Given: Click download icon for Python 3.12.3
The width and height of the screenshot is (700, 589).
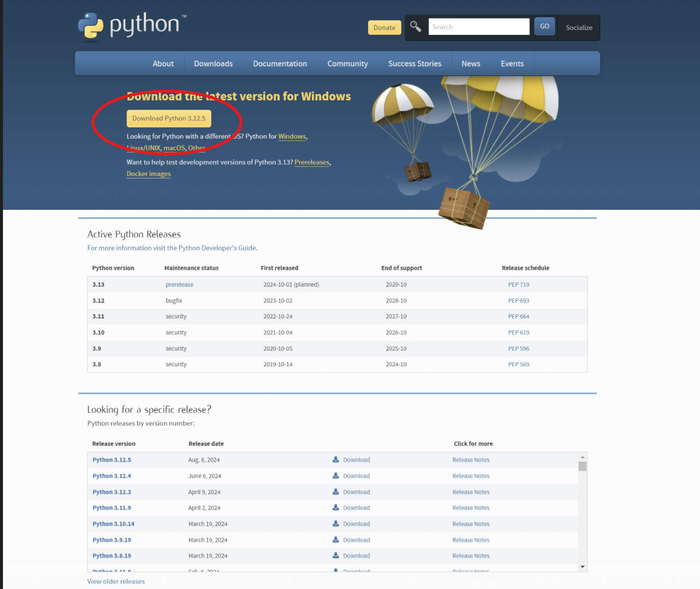Looking at the screenshot, I should point(335,492).
